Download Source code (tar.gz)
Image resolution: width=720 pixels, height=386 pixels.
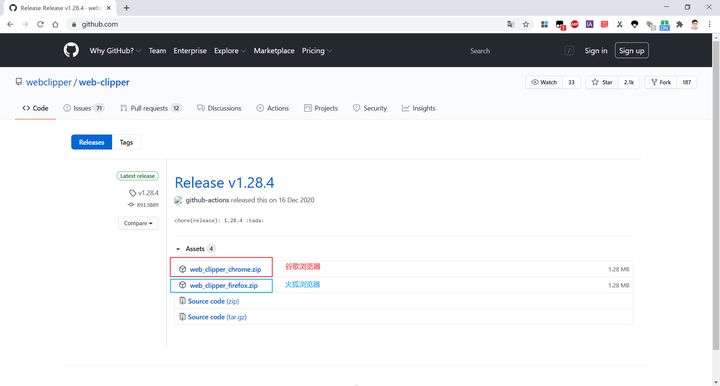pyautogui.click(x=217, y=317)
